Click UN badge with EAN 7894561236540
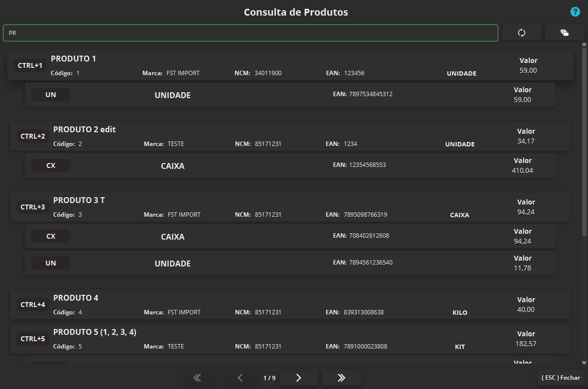The image size is (588, 389). [51, 263]
